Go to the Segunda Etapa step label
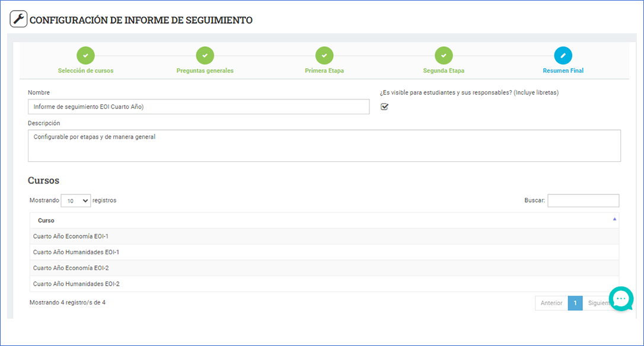 444,71
